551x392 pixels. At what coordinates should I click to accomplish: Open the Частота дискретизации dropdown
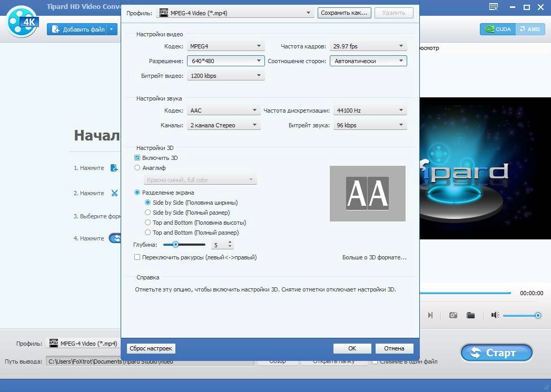point(370,110)
